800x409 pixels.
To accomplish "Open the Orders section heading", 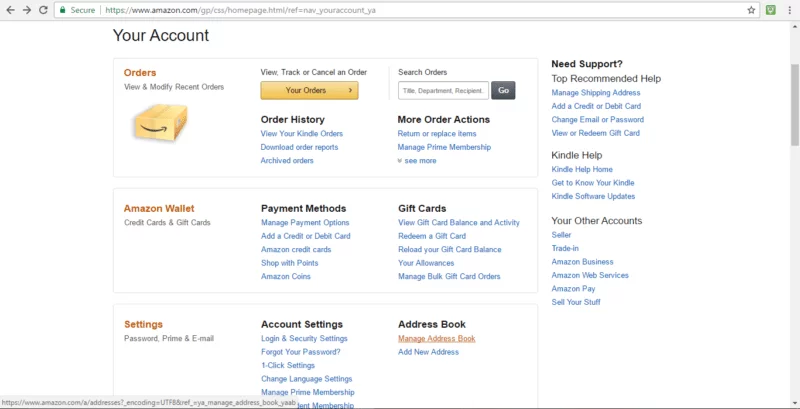I will 140,73.
